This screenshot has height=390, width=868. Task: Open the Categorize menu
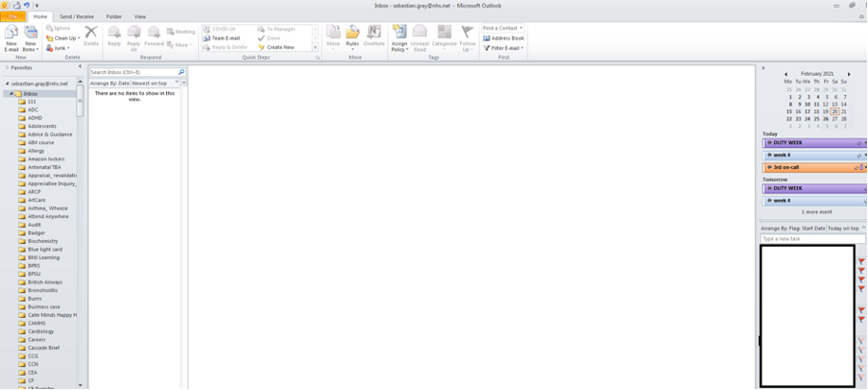coord(444,38)
